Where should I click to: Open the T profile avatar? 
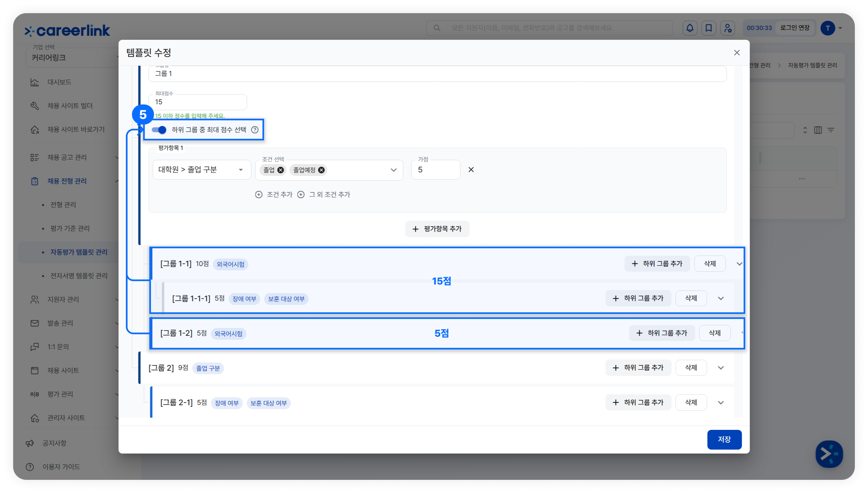(x=827, y=28)
